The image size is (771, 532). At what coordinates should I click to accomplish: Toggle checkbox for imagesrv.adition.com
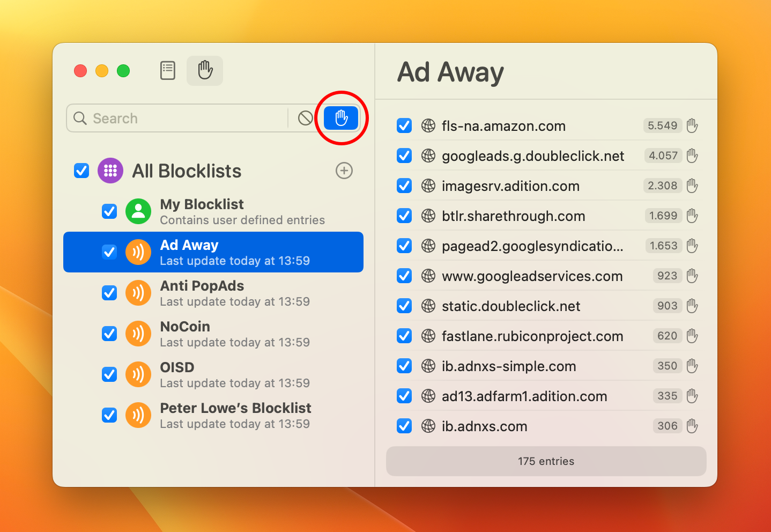click(404, 186)
